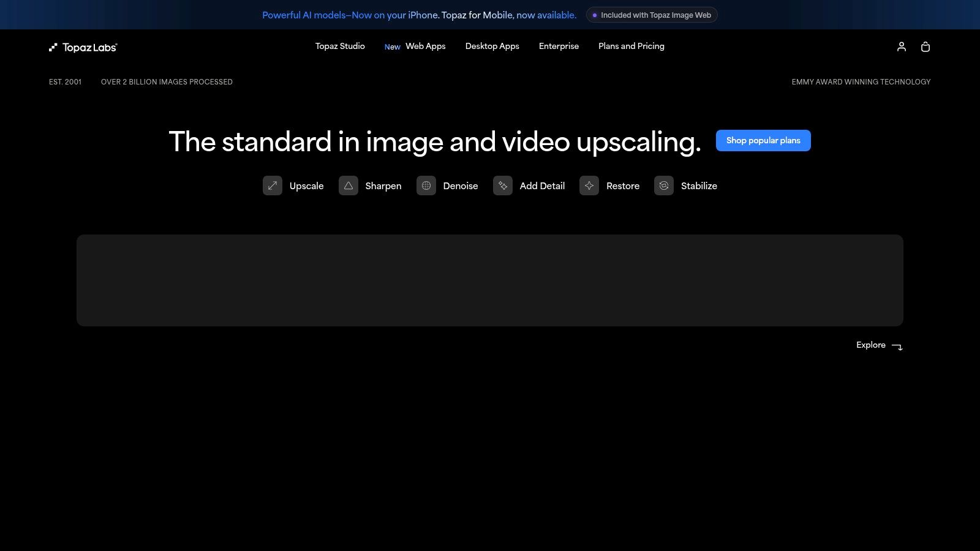Screen dimensions: 980x551
Task: Click the EMMY AWARD WINNING TECHNOLOGY text
Action: 861,81
